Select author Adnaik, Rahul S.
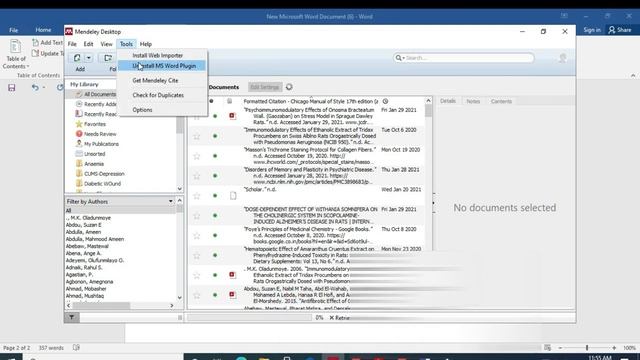This screenshot has height=360, width=640. [x=84, y=267]
